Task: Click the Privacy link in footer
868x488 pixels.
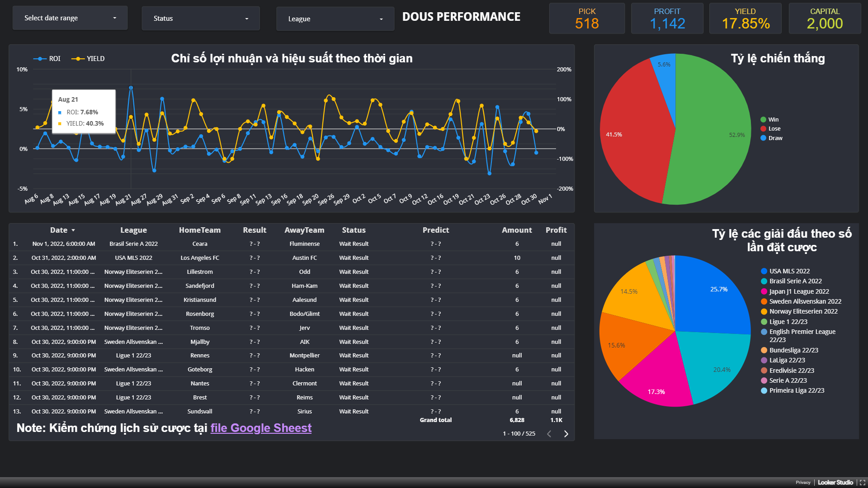Action: (803, 483)
